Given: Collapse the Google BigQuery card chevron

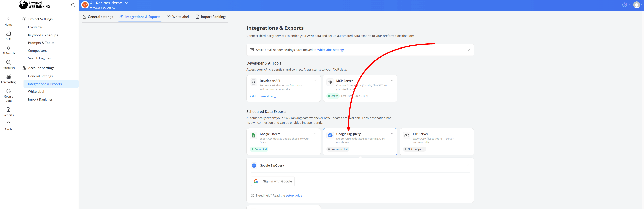Looking at the screenshot, I should pos(392,134).
